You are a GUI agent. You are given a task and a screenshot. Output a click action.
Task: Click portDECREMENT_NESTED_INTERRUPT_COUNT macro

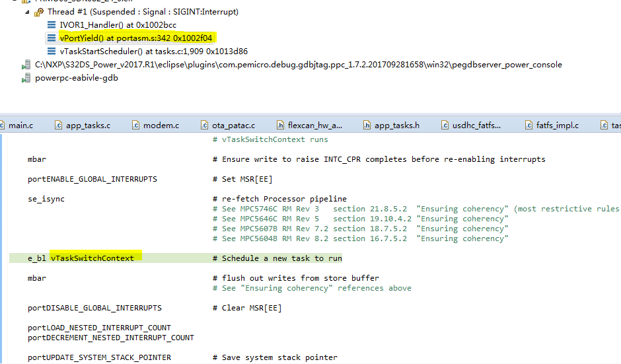tap(111, 338)
